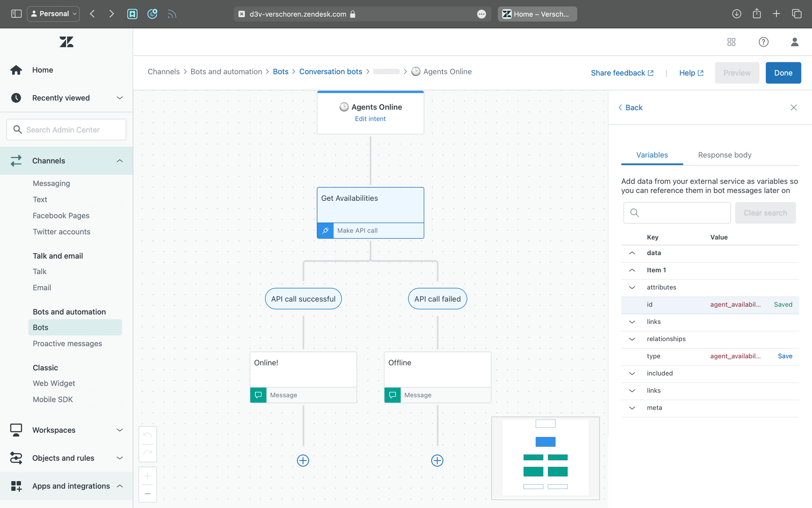Save the type variable
Screen dimensions: 812x508
785,356
